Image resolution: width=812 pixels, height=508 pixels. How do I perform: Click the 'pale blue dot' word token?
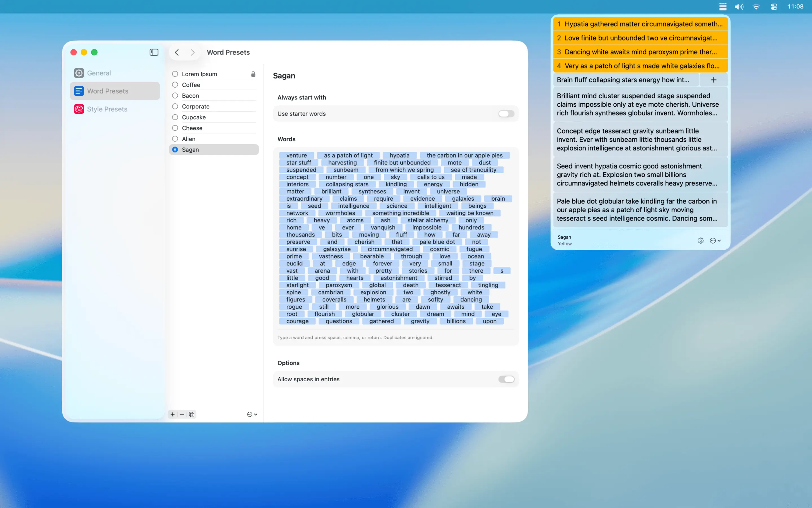(437, 242)
